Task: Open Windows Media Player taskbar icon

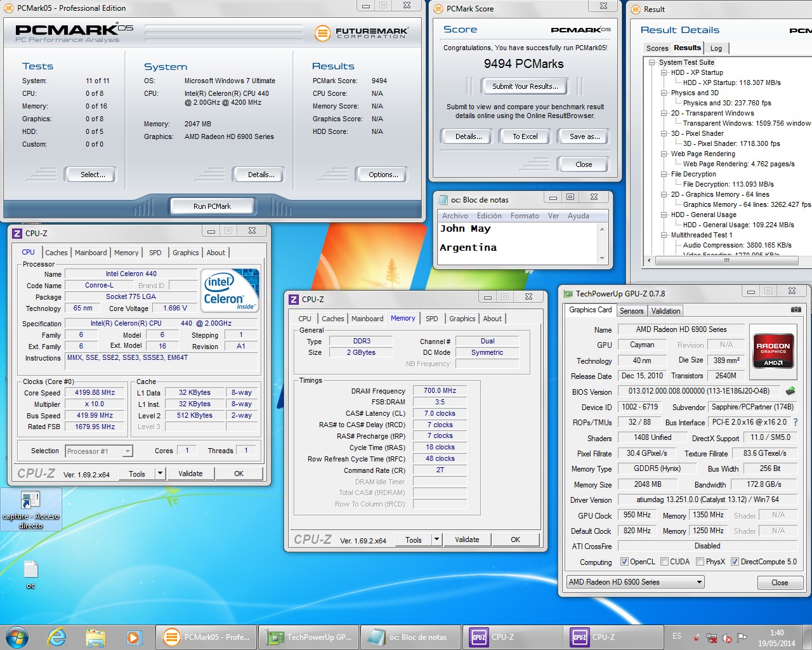Action: (x=134, y=637)
